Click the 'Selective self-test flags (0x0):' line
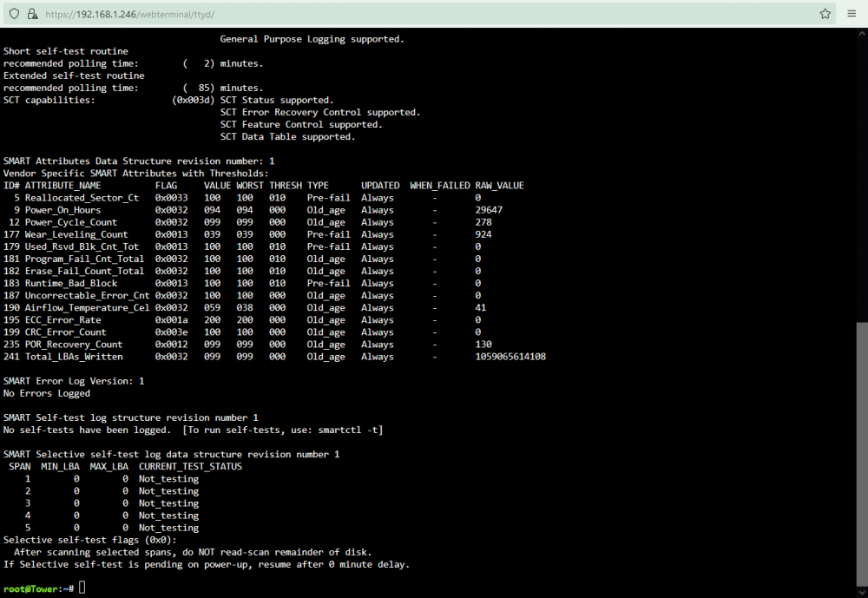Screen dimensions: 868x598 (x=89, y=540)
